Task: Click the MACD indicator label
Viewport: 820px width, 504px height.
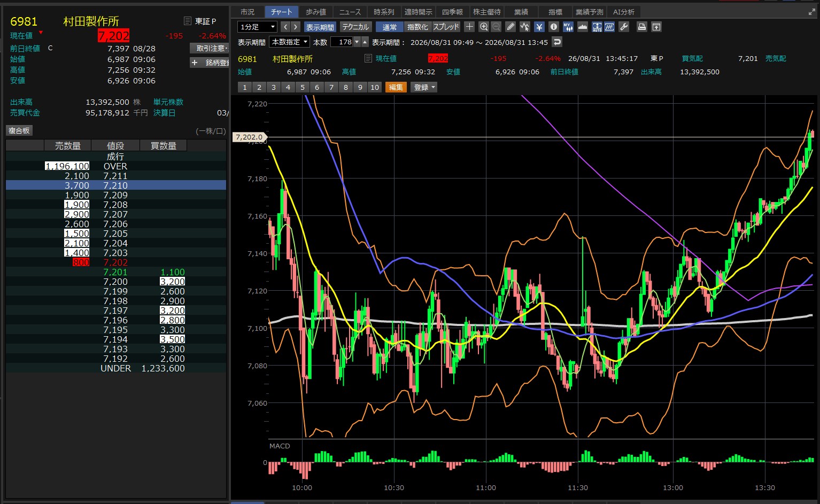Action: pos(280,446)
